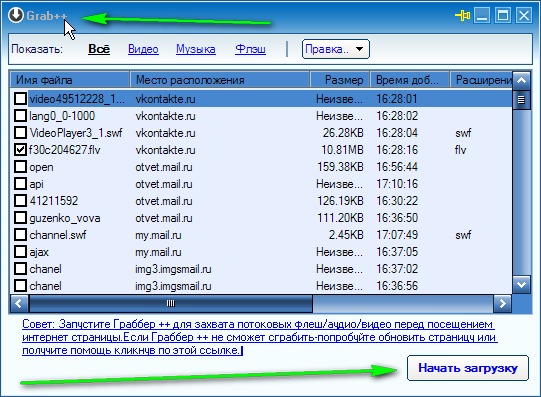Viewport: 541px width, 397px height.
Task: Open the Совет help link text
Action: pyautogui.click(x=259, y=337)
